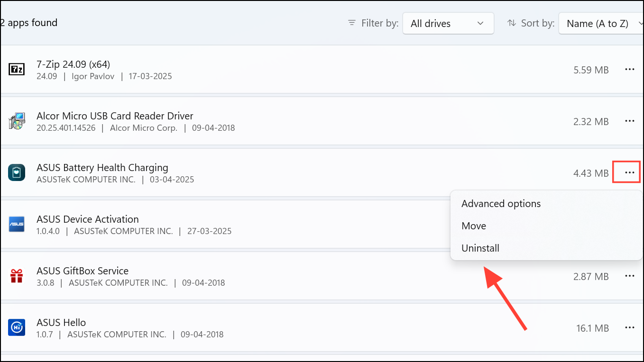The width and height of the screenshot is (644, 362).
Task: Click the ASUS Battery Health Charging icon
Action: click(x=17, y=173)
